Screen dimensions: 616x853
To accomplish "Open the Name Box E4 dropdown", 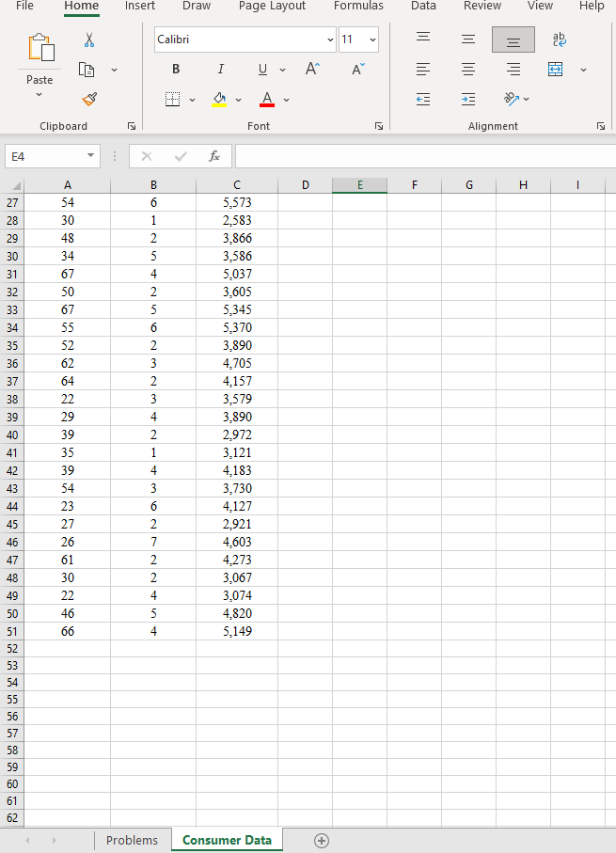I will (x=91, y=156).
